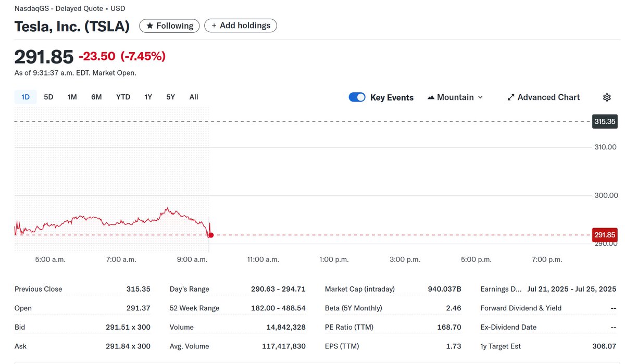Click the Day's Range value 290.63 - 294.71

point(278,289)
